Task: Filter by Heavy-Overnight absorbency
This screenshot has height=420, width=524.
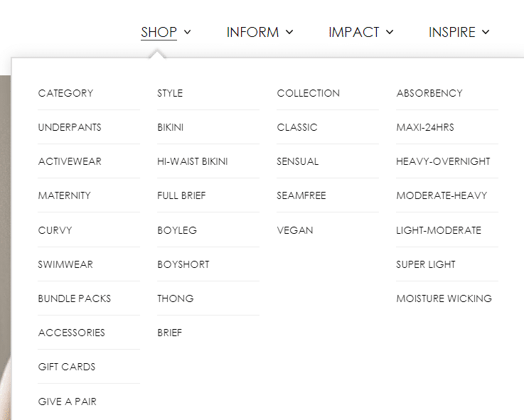Action: tap(443, 161)
